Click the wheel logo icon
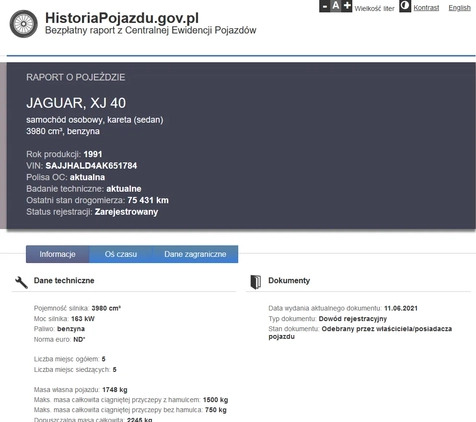The height and width of the screenshot is (422, 476). click(24, 24)
